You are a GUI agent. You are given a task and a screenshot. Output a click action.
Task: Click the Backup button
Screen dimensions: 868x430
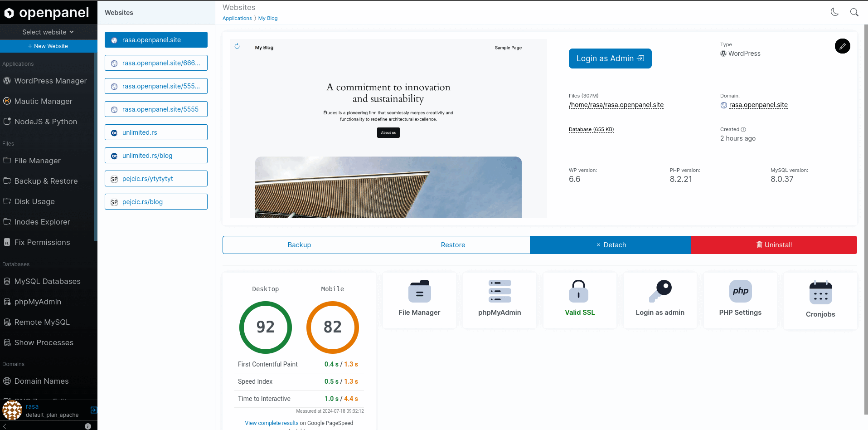(299, 245)
